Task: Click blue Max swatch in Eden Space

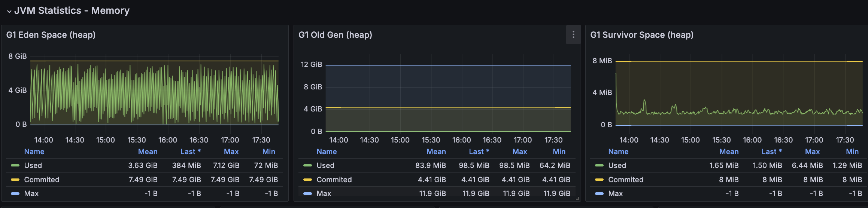Action: click(15, 193)
